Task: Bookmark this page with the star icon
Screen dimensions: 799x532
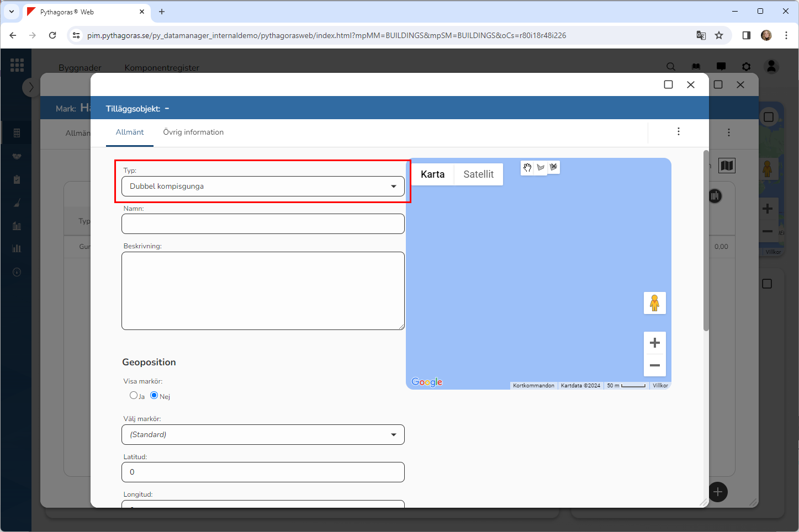Action: pyautogui.click(x=718, y=35)
